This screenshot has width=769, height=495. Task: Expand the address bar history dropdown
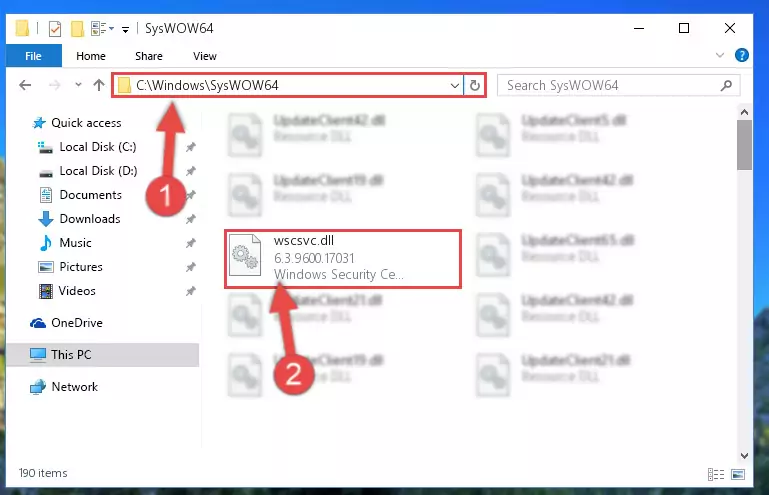(x=455, y=86)
